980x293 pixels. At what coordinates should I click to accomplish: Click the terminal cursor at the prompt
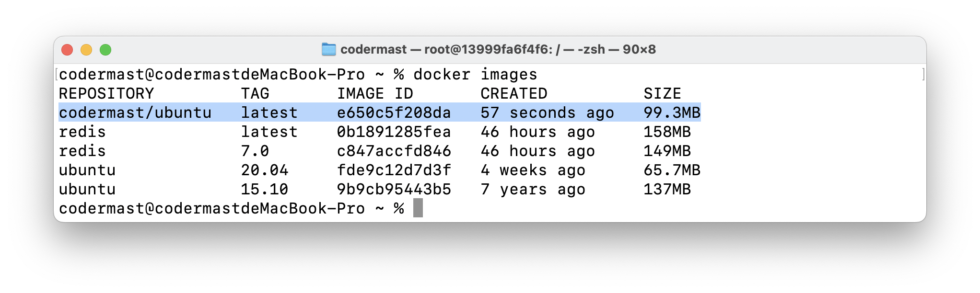tap(418, 208)
